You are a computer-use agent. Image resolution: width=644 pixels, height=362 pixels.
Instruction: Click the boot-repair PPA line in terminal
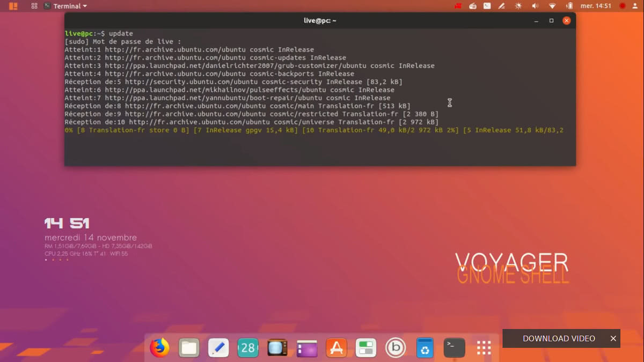[228, 98]
